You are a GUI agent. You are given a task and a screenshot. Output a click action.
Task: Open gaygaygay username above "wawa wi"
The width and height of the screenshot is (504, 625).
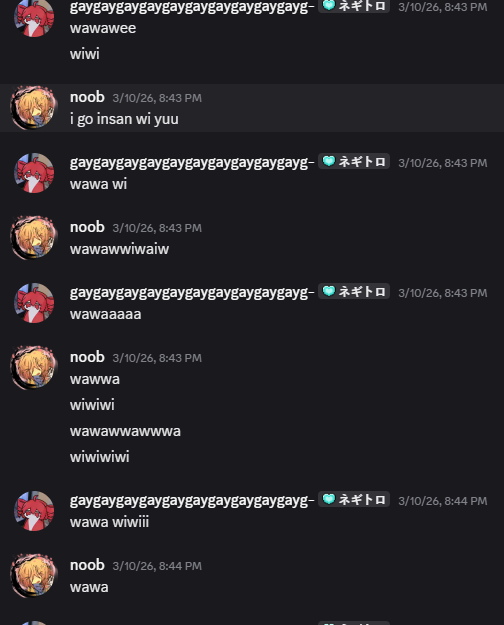(192, 163)
